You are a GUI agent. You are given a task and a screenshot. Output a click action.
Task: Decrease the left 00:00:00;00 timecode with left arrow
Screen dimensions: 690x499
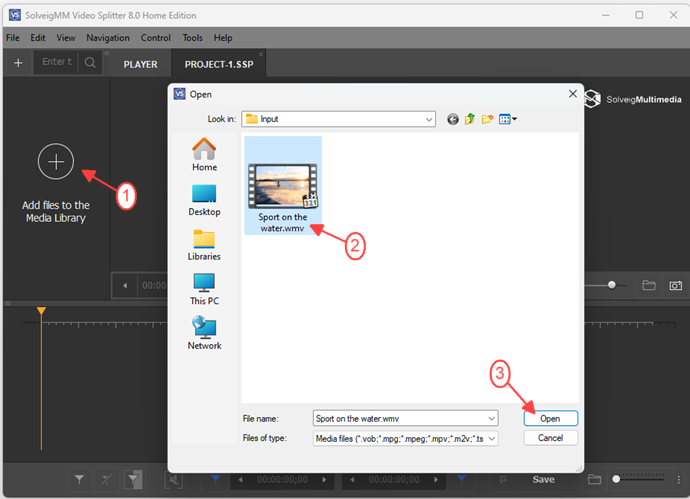[240, 480]
